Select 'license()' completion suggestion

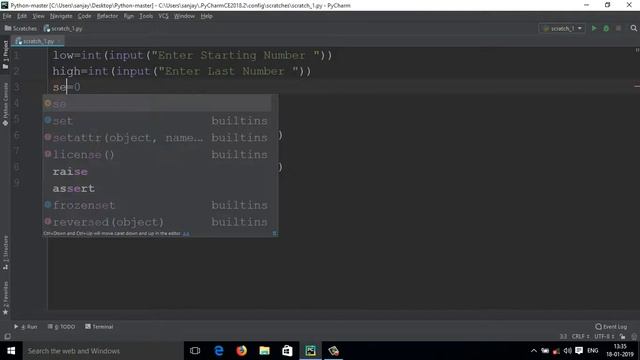(x=158, y=155)
